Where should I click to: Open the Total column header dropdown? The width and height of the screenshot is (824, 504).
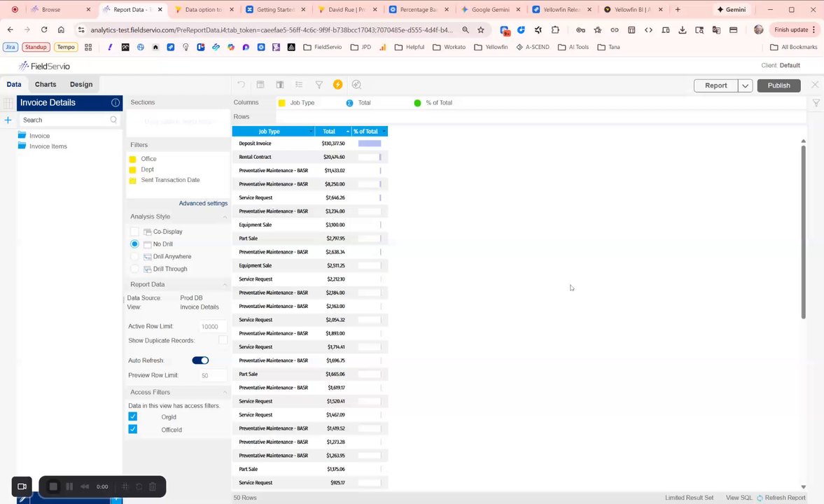[x=348, y=132]
